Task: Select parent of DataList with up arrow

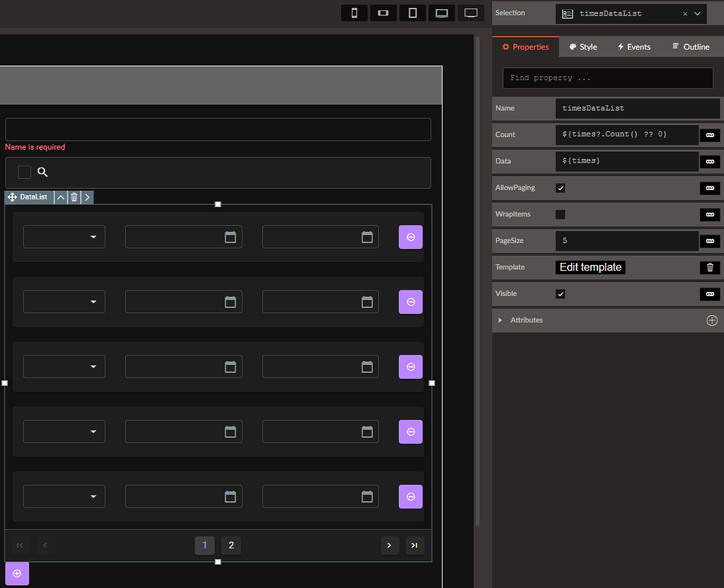Action: pos(61,197)
